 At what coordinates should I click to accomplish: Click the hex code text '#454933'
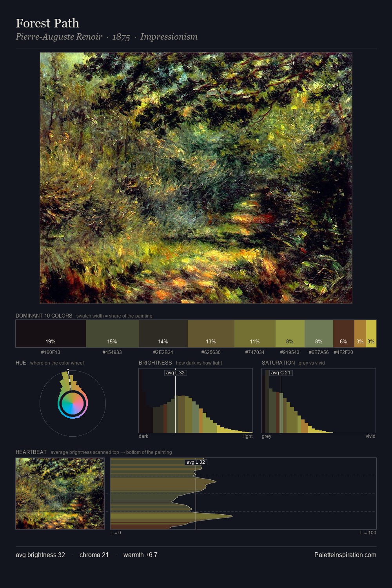[112, 352]
